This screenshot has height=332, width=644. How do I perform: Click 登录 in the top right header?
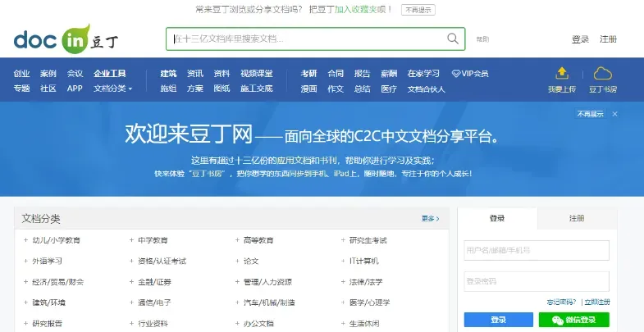pyautogui.click(x=580, y=39)
